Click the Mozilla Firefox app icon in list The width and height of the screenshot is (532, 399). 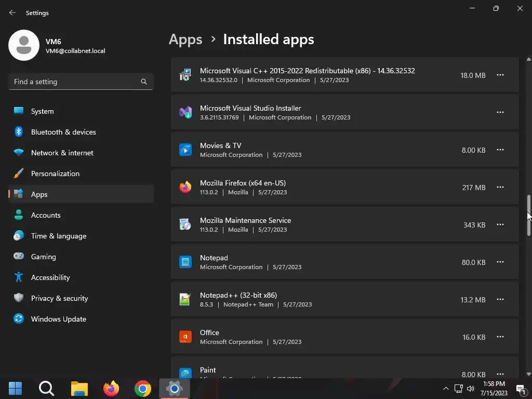click(x=185, y=187)
